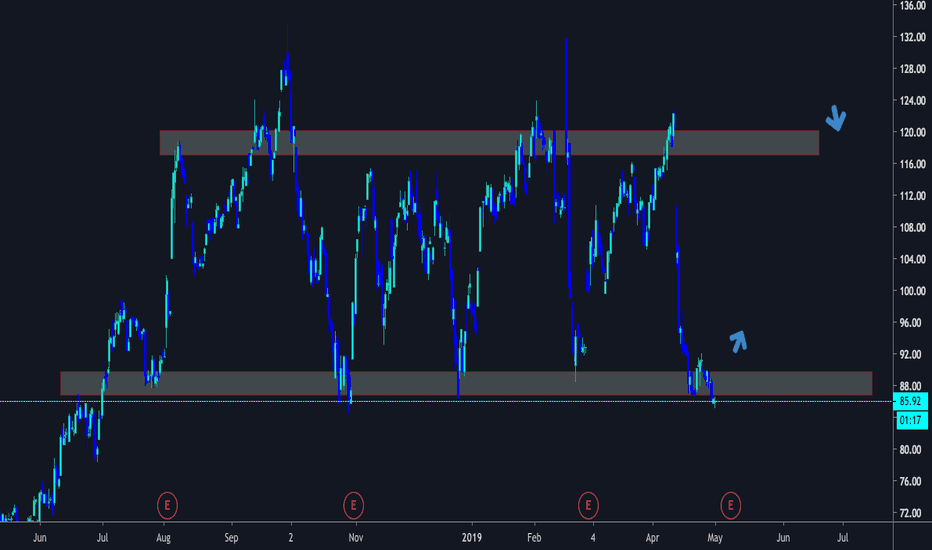Screen dimensions: 932x550
Task: Click the 132.00 price axis label
Action: 912,37
